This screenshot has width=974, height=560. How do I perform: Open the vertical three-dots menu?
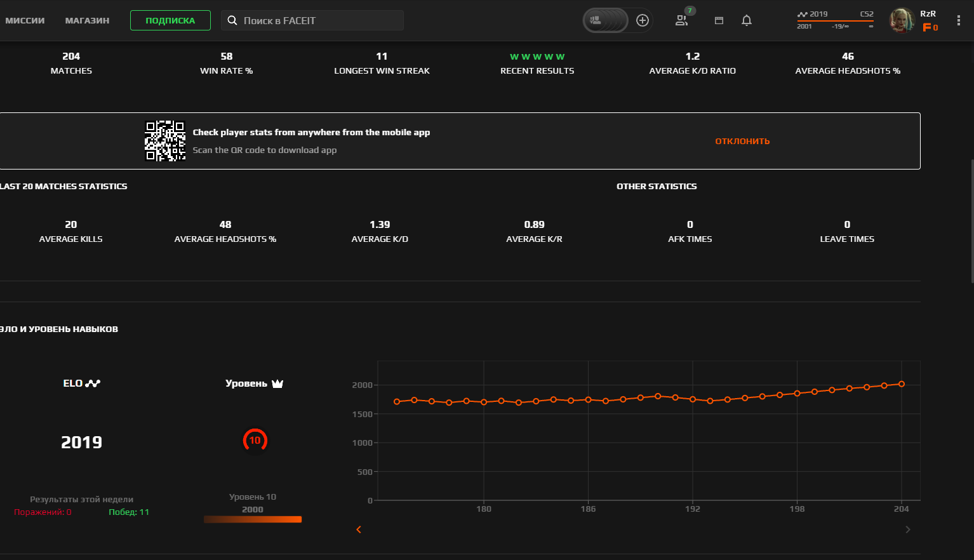click(x=959, y=20)
